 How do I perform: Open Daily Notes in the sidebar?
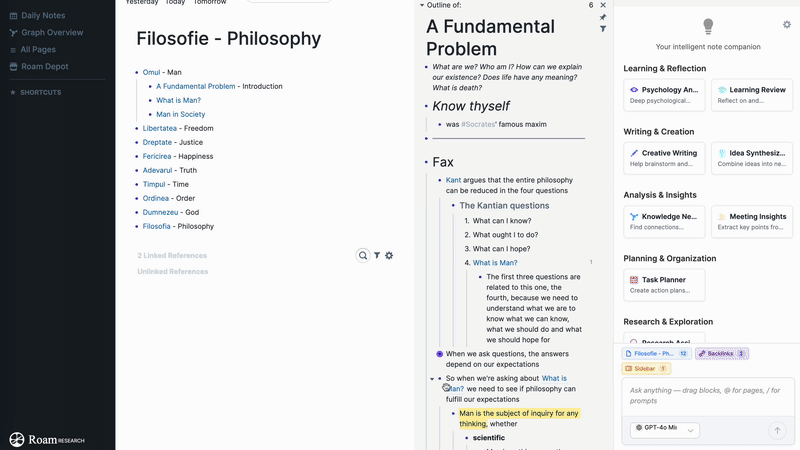click(44, 16)
